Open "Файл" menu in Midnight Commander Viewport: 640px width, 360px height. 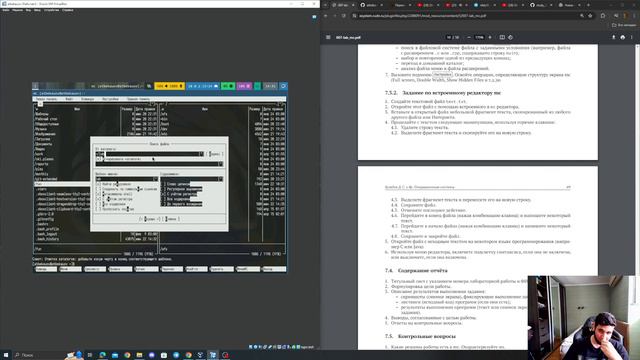tap(69, 99)
